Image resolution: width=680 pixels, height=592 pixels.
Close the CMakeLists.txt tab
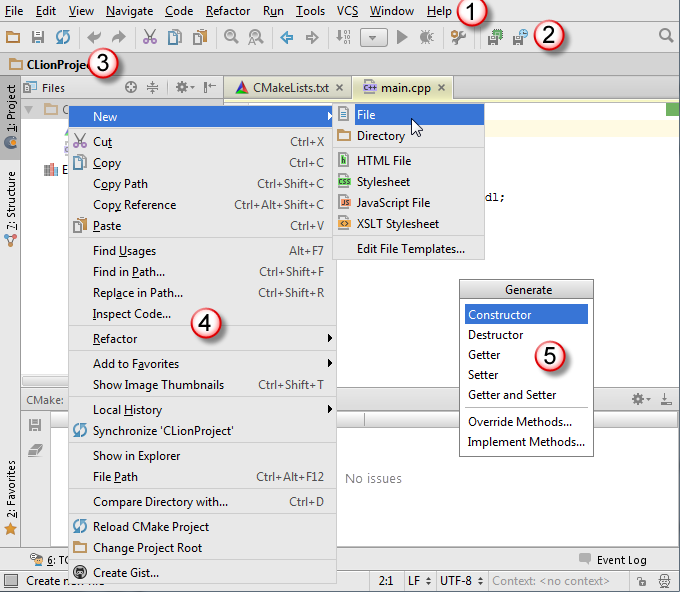(x=340, y=88)
